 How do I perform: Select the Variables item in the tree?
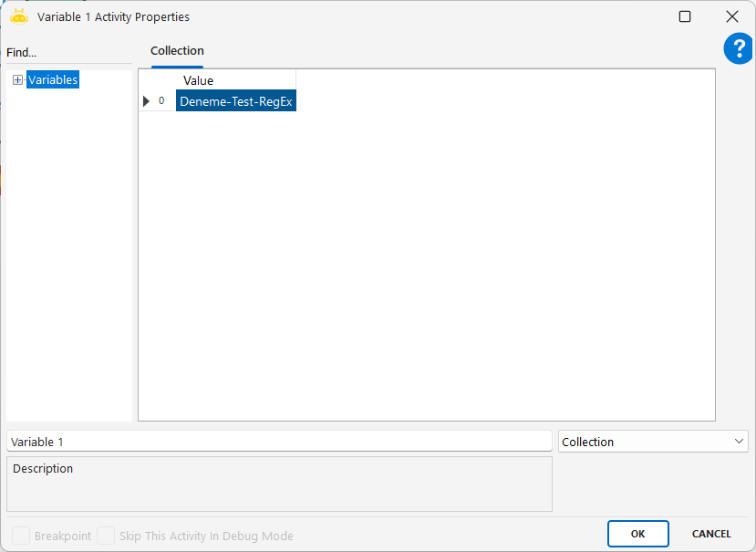pyautogui.click(x=53, y=80)
